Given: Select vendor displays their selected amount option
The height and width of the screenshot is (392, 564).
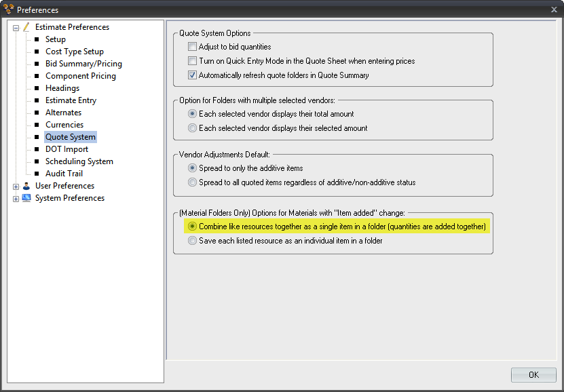Looking at the screenshot, I should (x=193, y=128).
